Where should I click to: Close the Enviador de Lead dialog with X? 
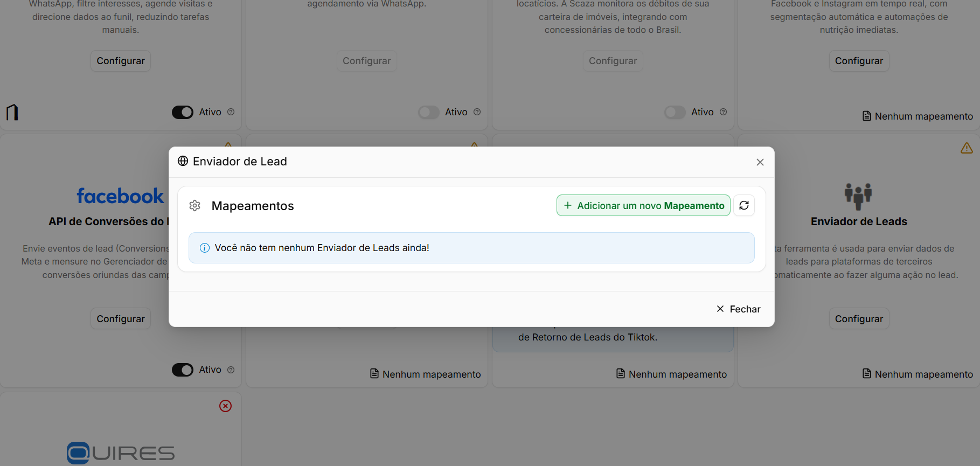coord(760,162)
